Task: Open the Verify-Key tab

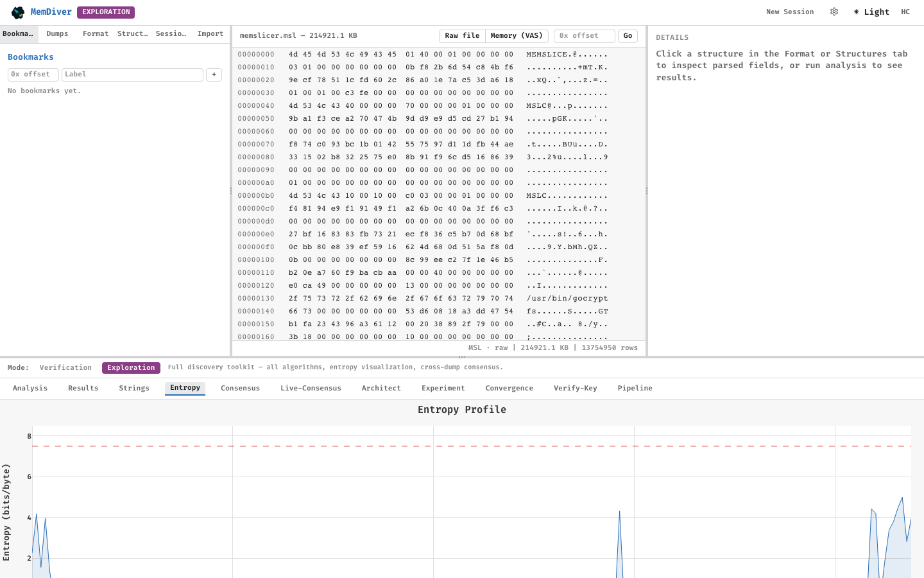Action: point(576,389)
